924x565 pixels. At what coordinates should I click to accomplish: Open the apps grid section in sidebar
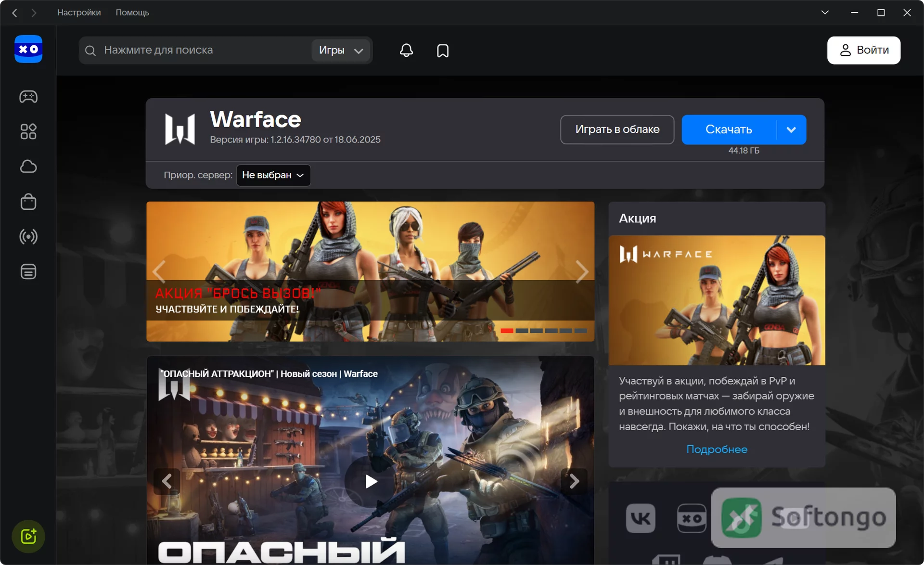(x=28, y=131)
